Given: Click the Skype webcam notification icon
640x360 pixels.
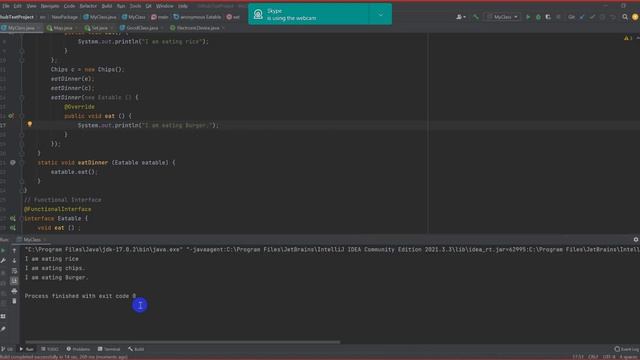Looking at the screenshot, I should click(258, 14).
